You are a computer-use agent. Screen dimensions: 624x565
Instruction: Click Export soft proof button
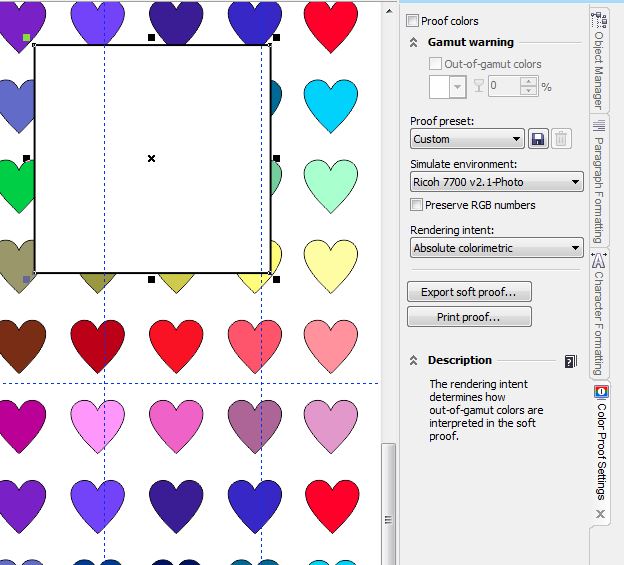[x=469, y=292]
